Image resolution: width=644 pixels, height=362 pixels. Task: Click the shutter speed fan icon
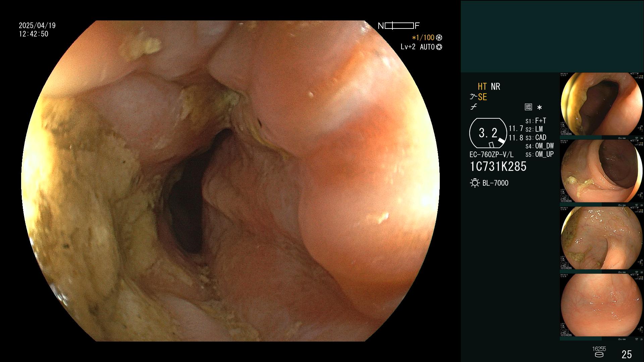(439, 38)
